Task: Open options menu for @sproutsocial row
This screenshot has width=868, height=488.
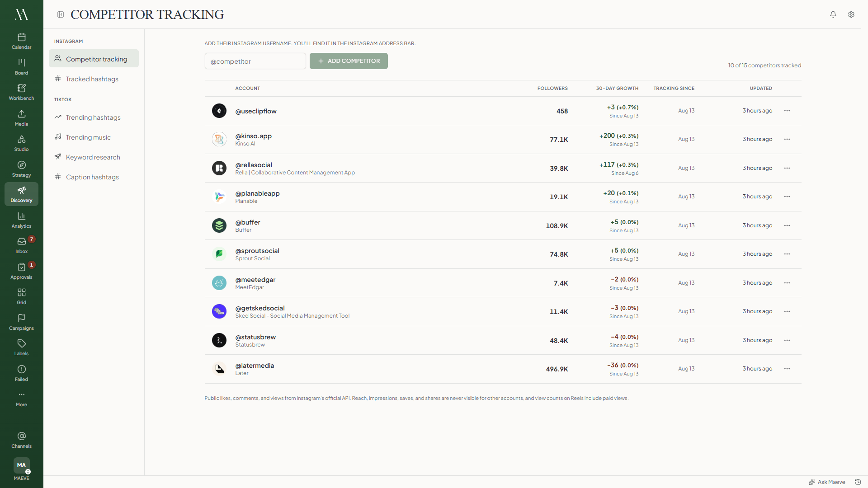Action: [787, 254]
